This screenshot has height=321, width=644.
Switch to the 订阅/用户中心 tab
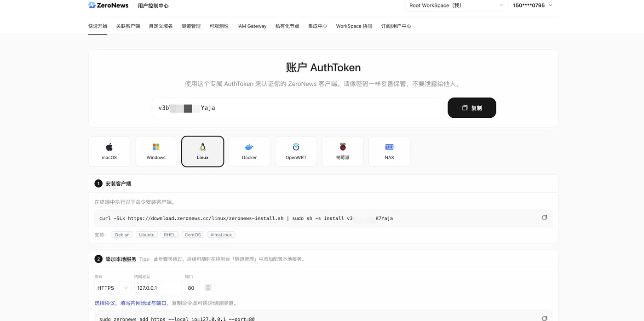(x=396, y=26)
